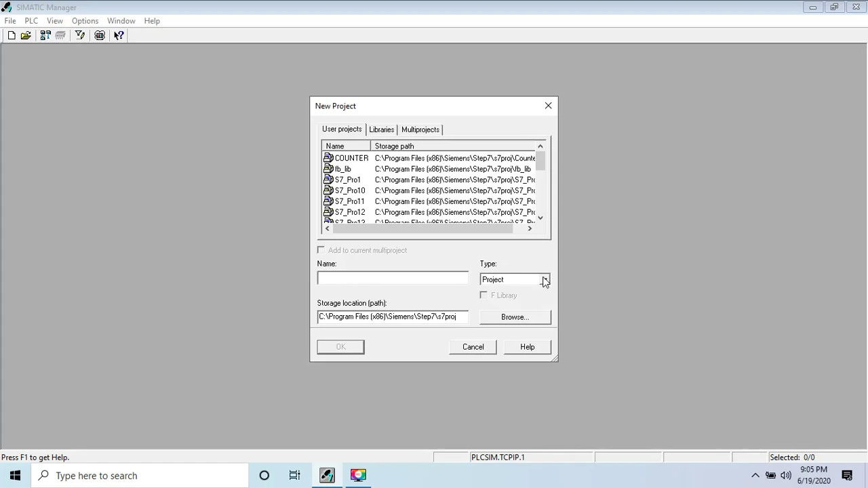
Task: Select the S7_Pro1 project row
Action: click(x=429, y=180)
